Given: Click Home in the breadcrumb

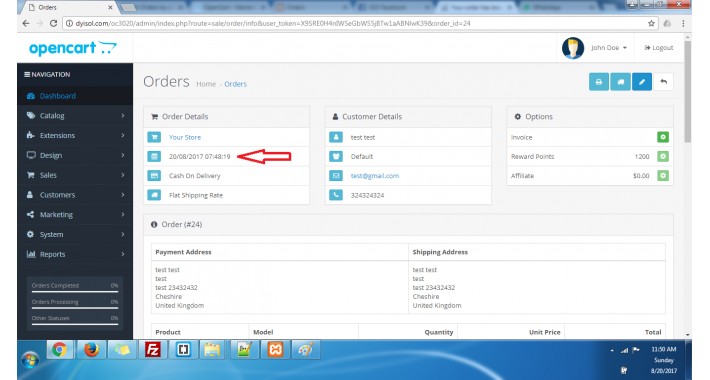Looking at the screenshot, I should (206, 84).
